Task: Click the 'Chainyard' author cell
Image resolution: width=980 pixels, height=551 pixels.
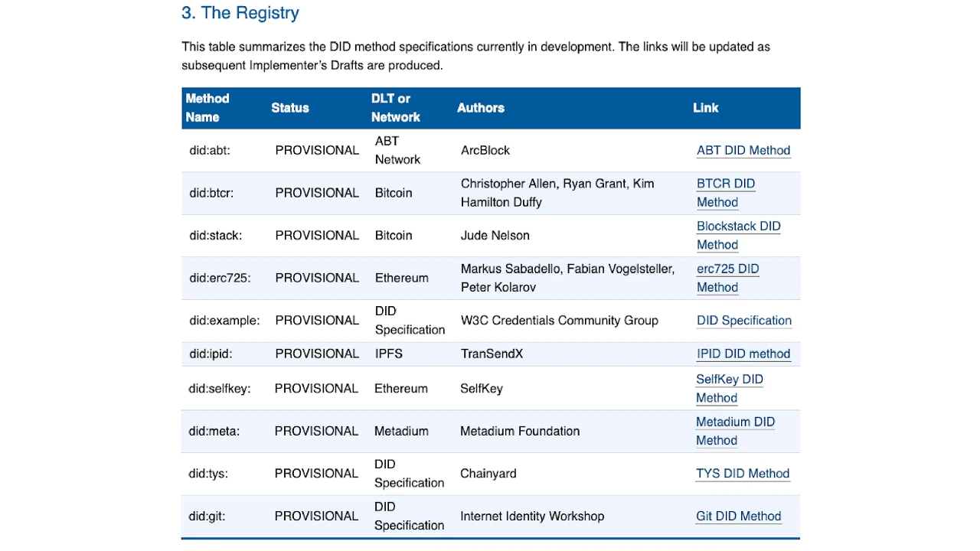Action: tap(488, 474)
